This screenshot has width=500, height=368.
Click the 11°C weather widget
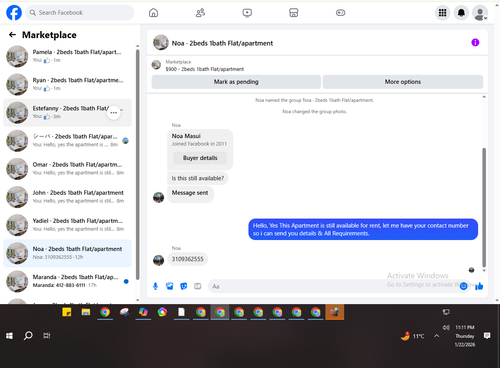pyautogui.click(x=413, y=336)
